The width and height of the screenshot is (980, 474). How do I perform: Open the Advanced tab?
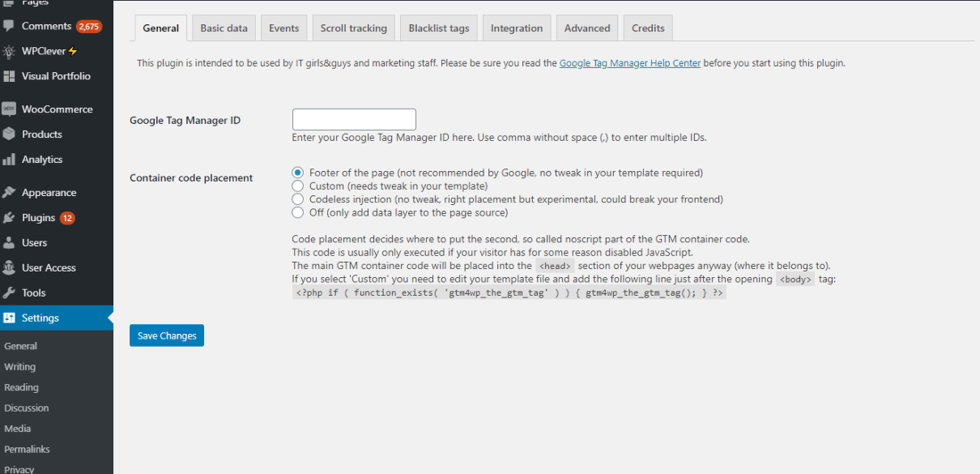pos(587,29)
